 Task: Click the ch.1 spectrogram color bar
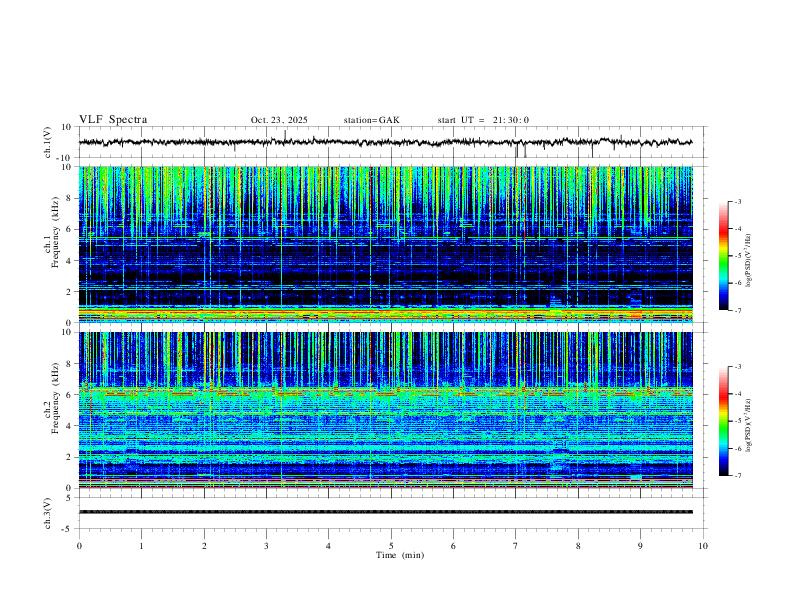724,256
